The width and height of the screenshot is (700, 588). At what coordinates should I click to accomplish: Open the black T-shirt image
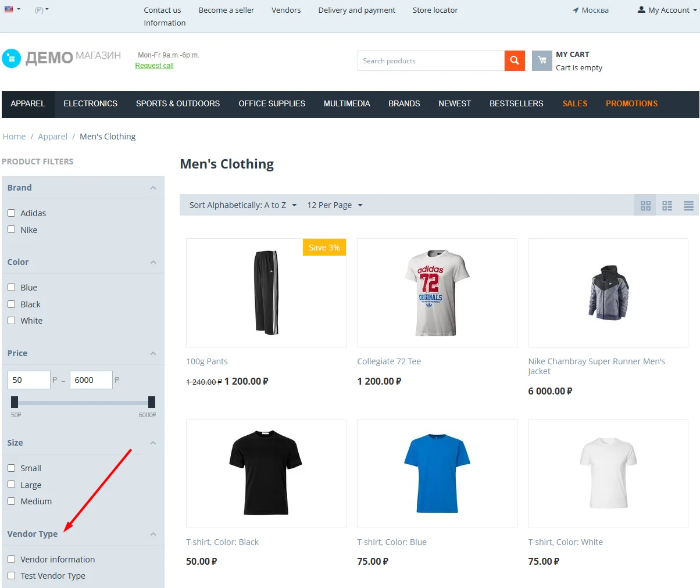(x=266, y=474)
